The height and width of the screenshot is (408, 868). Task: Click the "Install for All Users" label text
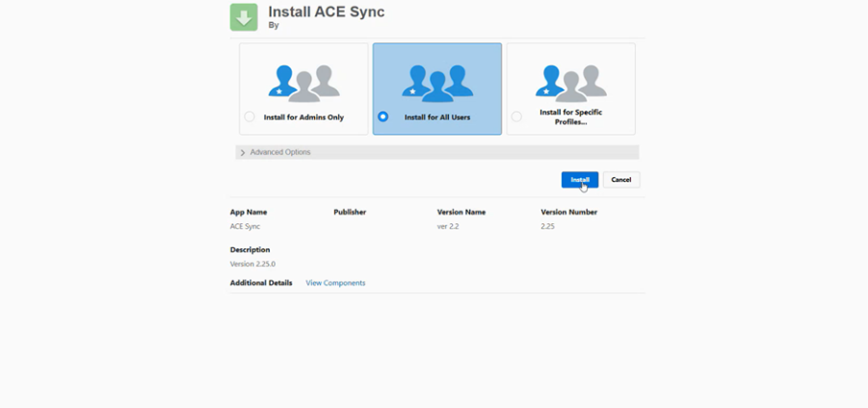point(436,117)
